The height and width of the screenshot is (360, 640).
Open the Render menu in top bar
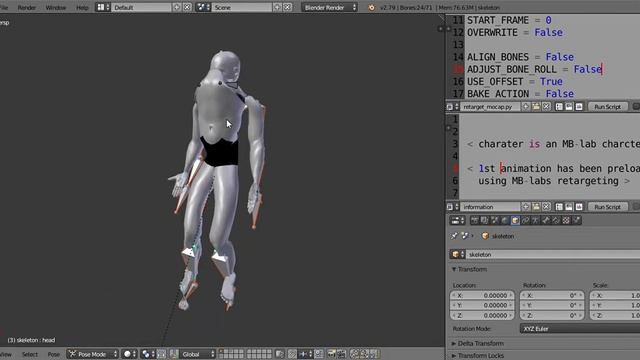click(x=27, y=7)
